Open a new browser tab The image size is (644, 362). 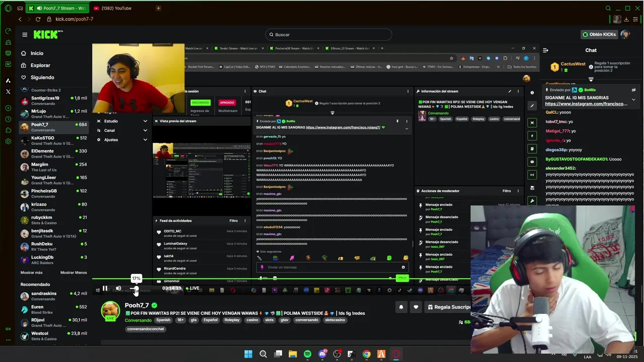[158, 8]
